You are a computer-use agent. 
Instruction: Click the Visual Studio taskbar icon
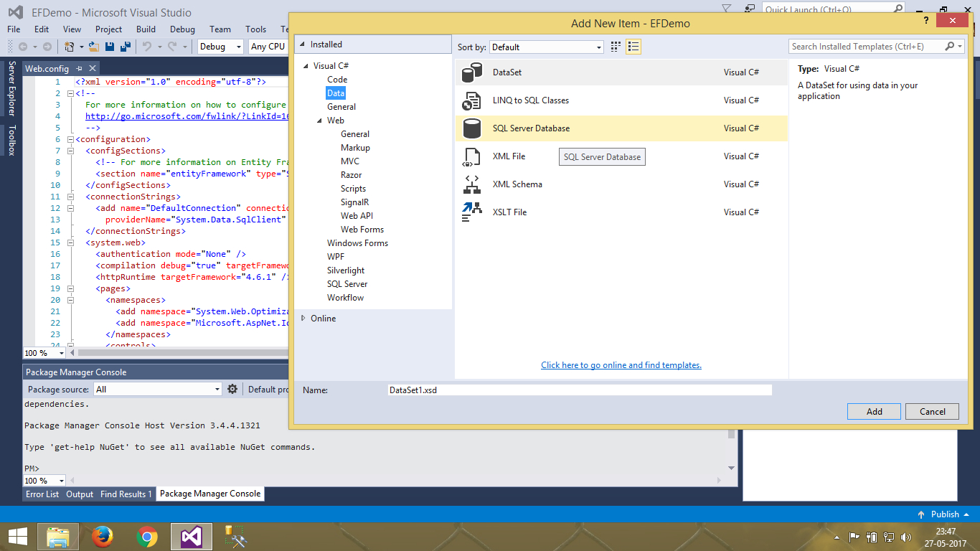(192, 537)
